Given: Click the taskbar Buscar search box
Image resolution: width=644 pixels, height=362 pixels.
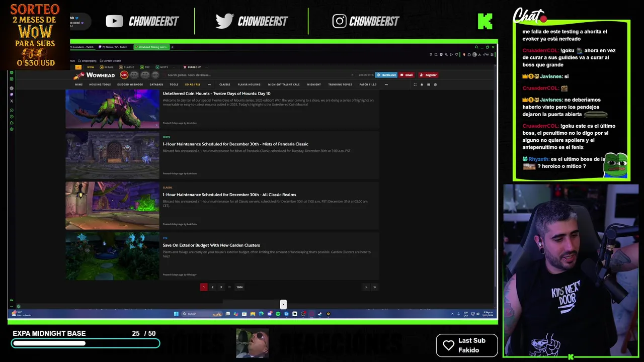Looking at the screenshot, I should pos(202,314).
